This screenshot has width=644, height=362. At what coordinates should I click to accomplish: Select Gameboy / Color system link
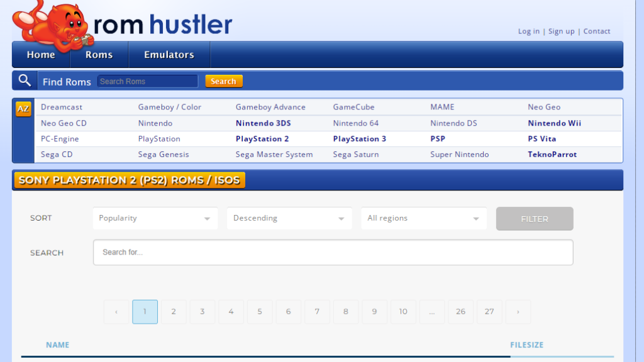[170, 107]
